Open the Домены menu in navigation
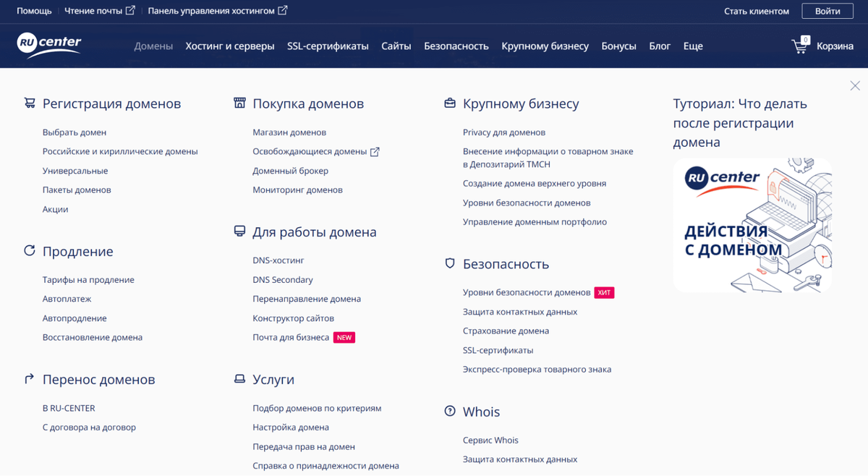This screenshot has height=476, width=868. (x=153, y=46)
